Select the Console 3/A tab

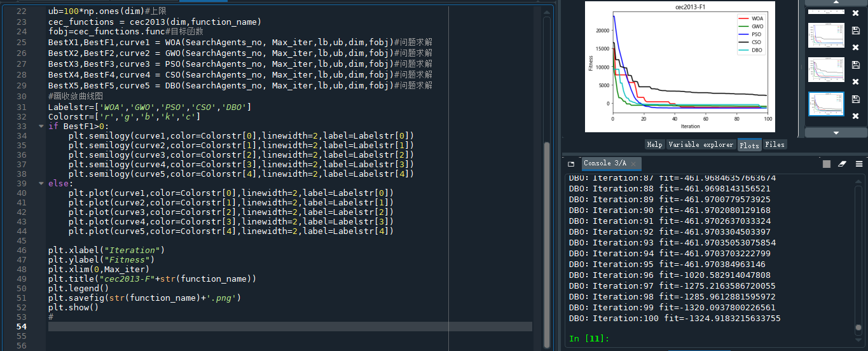(605, 163)
